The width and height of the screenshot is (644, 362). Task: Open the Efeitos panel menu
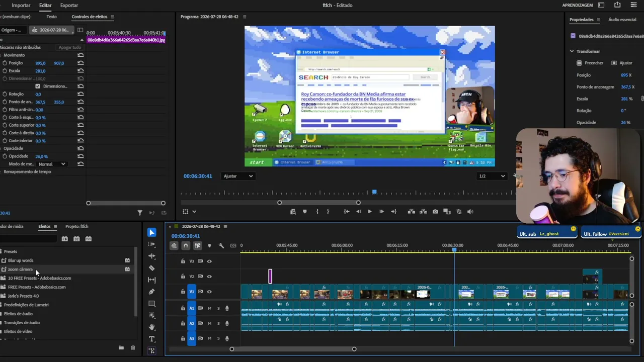click(55, 226)
